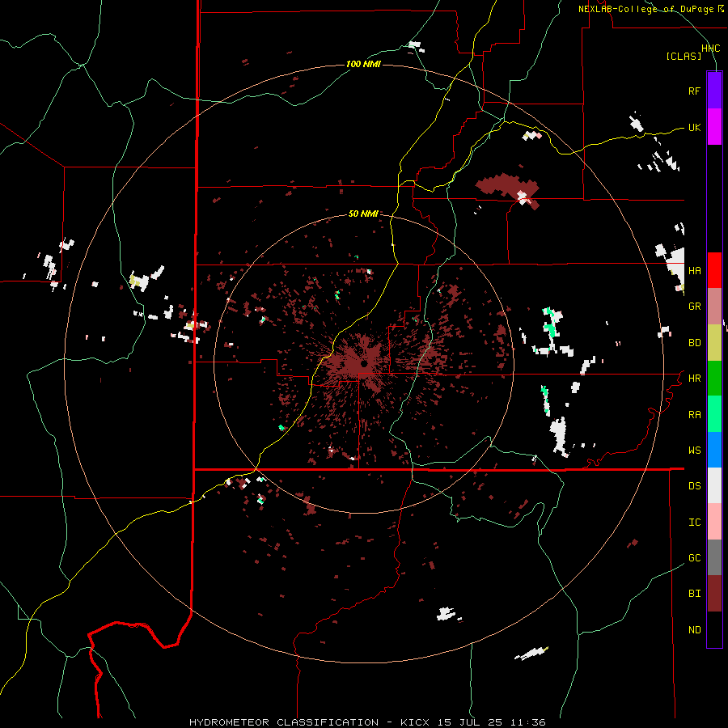Click the purple RF color swatch
The image size is (728, 728).
714,91
